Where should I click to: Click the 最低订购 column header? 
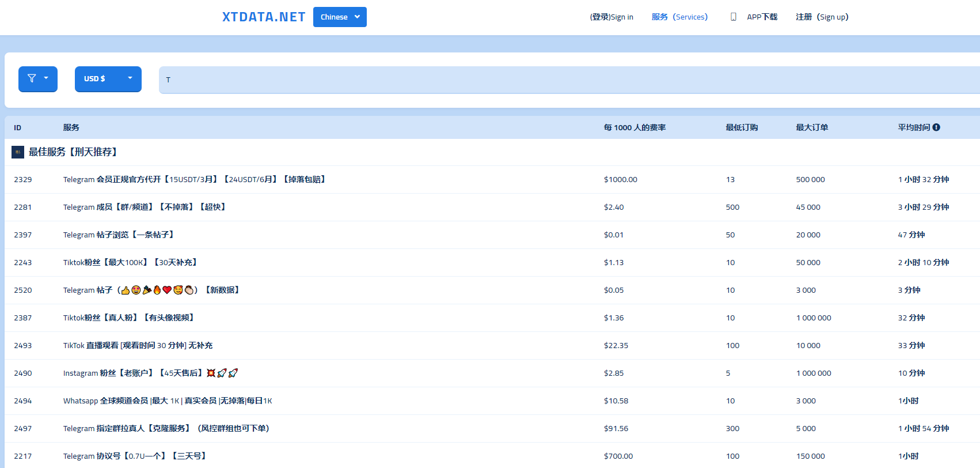742,127
